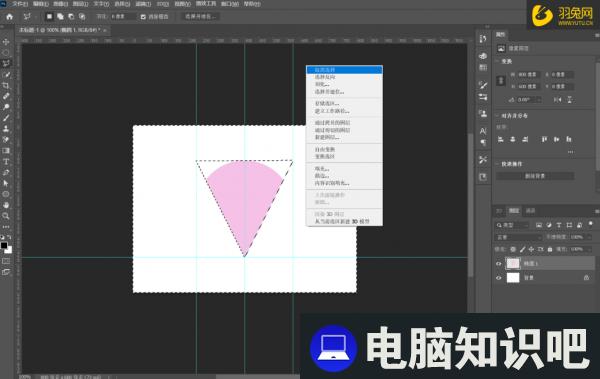Choose Deselect in the context menu
This screenshot has width=600, height=379.
[344, 70]
